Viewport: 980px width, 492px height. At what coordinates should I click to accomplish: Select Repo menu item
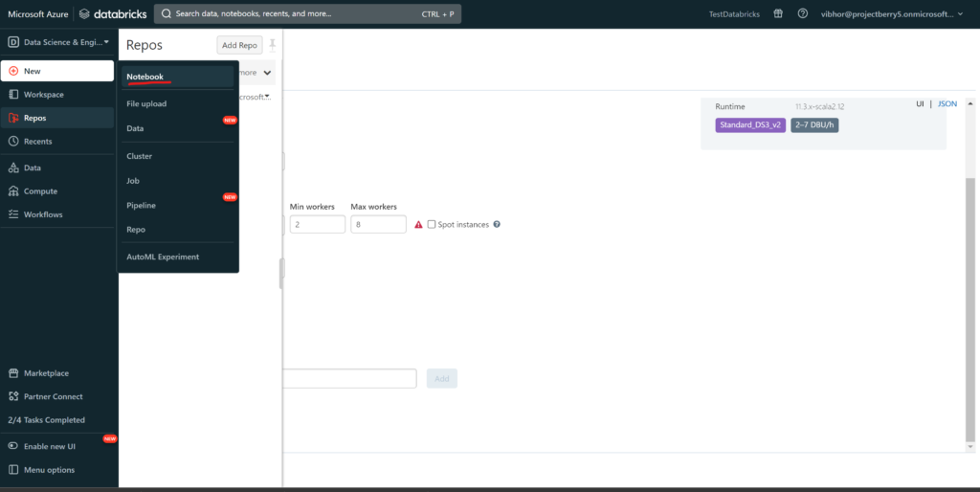tap(177, 230)
